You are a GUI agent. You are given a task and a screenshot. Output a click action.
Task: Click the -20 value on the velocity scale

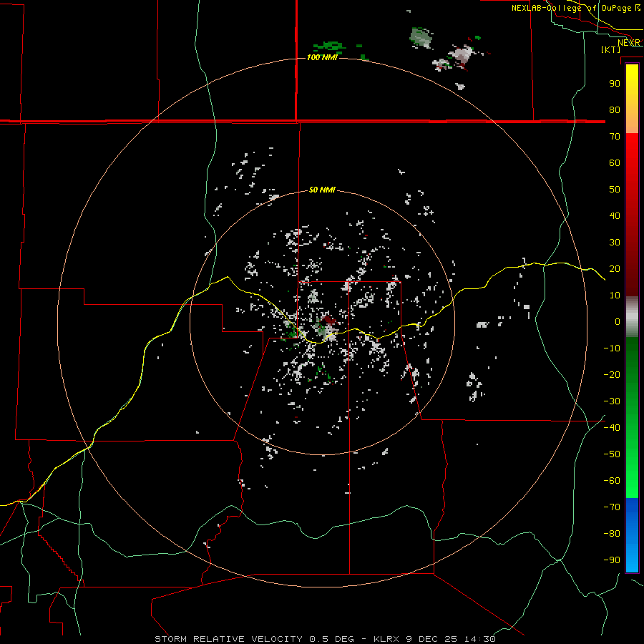(x=612, y=374)
